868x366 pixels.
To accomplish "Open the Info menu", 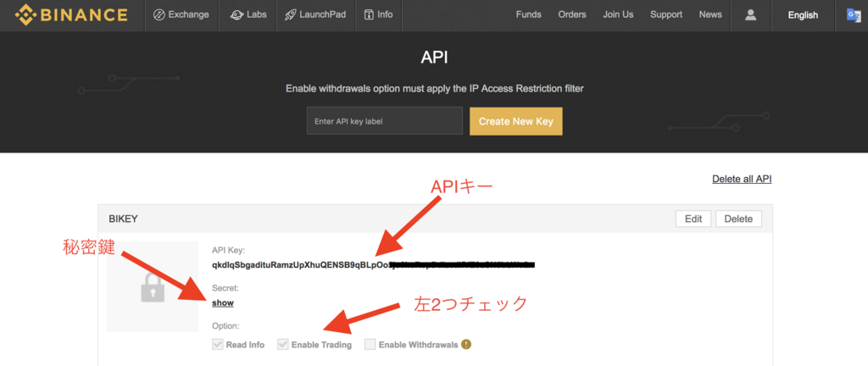I will pyautogui.click(x=379, y=15).
